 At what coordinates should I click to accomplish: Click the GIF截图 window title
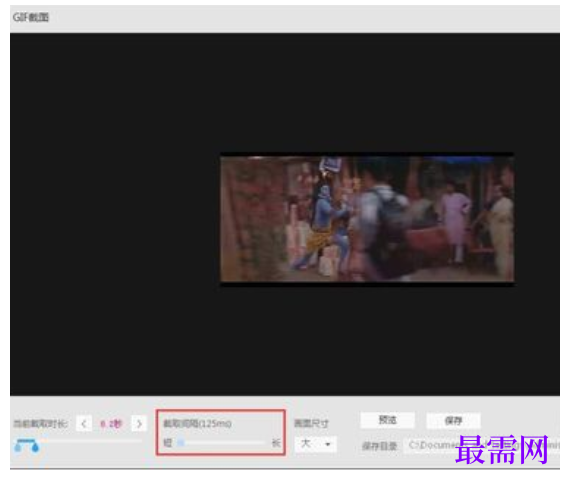point(31,17)
